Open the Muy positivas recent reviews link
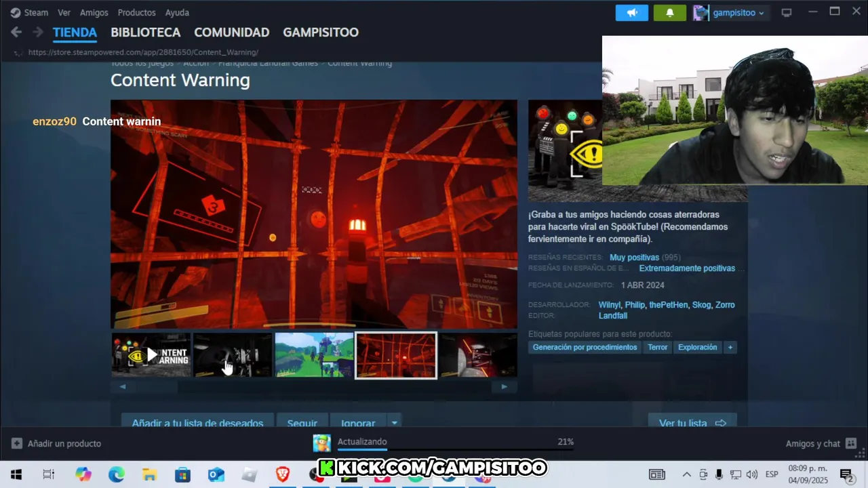This screenshot has height=488, width=868. [634, 258]
